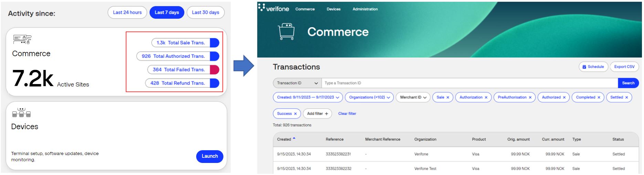Click the Commerce card icon

(22, 39)
